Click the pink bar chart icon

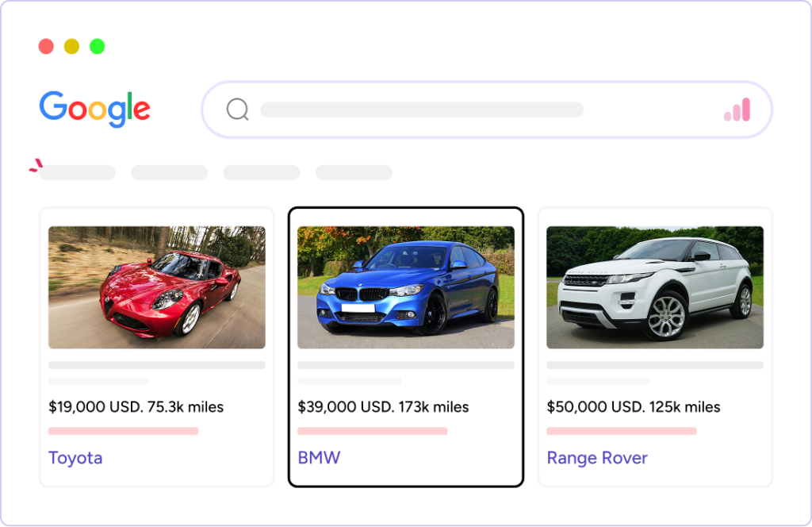click(x=737, y=110)
